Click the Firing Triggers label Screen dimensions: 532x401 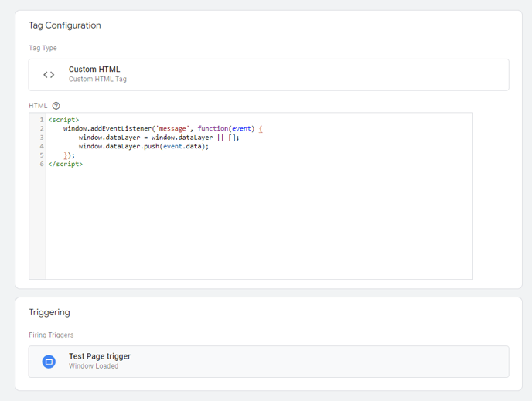[x=51, y=335]
